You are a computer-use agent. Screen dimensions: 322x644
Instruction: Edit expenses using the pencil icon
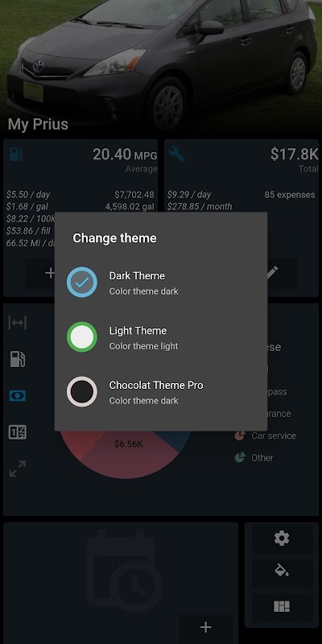click(x=272, y=273)
